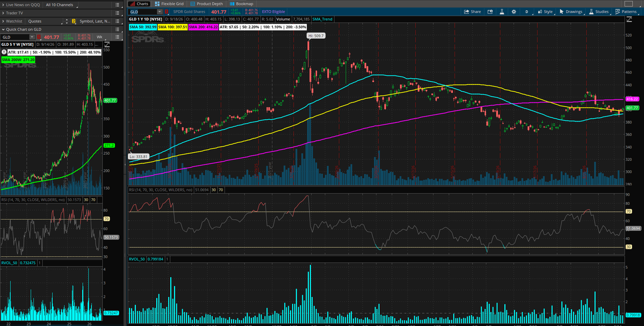Click the main chart GLD symbol input field
Screen dimensions: 644x326
pos(142,12)
